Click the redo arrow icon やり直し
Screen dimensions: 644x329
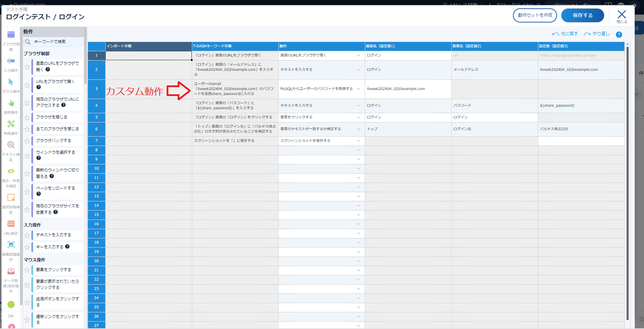coord(587,34)
